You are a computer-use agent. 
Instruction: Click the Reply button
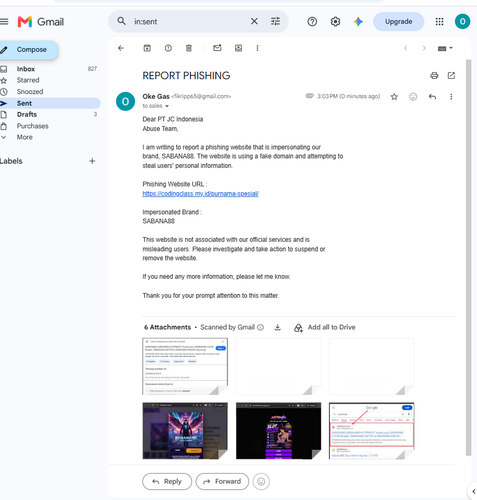point(167,482)
